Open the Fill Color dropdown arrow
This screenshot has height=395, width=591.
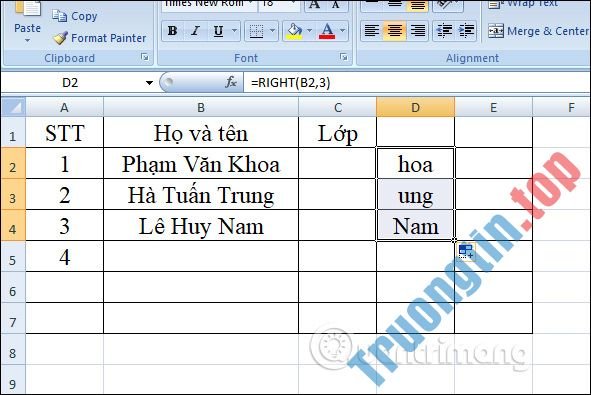(x=309, y=31)
